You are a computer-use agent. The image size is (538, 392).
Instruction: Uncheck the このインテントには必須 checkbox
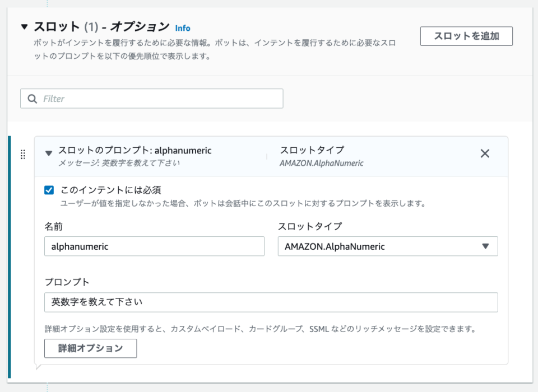point(49,190)
